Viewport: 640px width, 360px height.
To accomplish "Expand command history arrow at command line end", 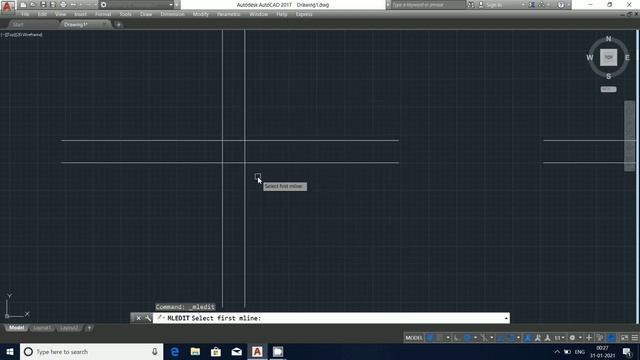I will [506, 318].
